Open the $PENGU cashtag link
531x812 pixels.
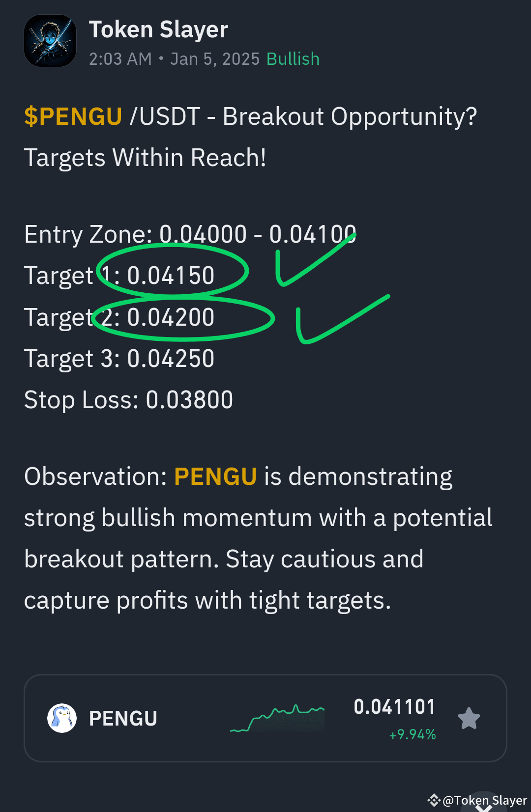73,116
